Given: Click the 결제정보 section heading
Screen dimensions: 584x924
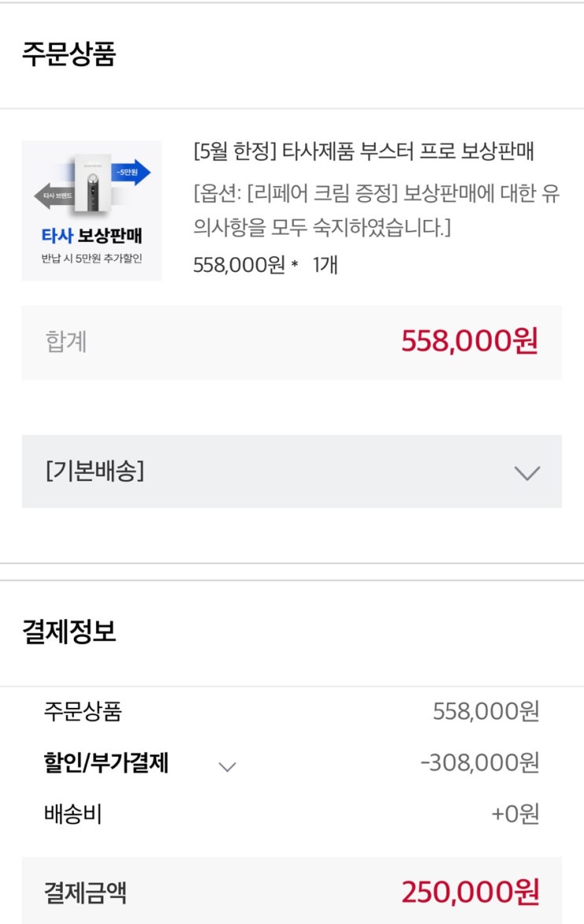Looking at the screenshot, I should coord(68,632).
